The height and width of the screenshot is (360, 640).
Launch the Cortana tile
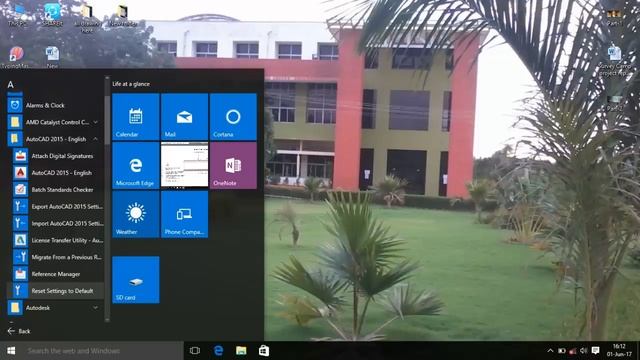[233, 117]
